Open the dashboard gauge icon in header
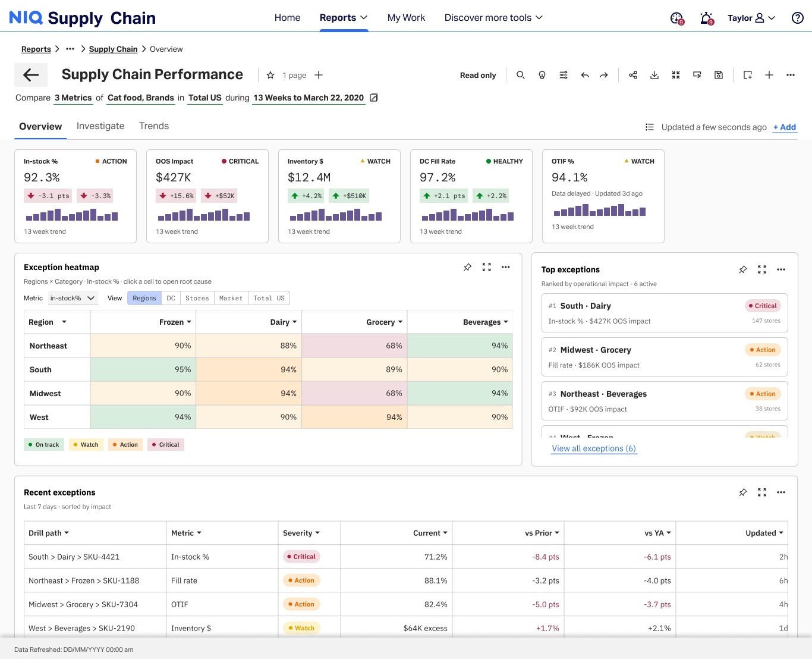 676,18
